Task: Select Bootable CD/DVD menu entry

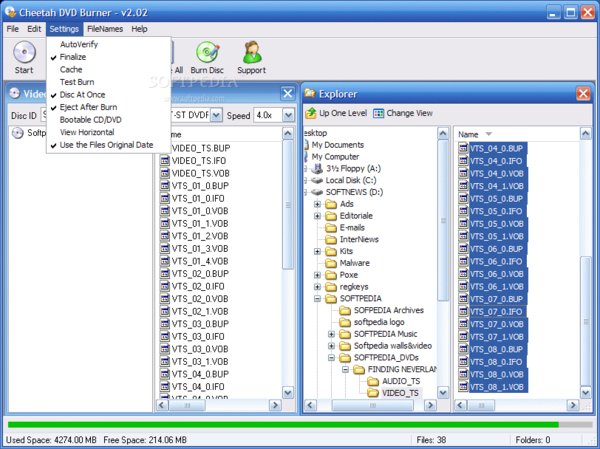Action: coord(92,119)
